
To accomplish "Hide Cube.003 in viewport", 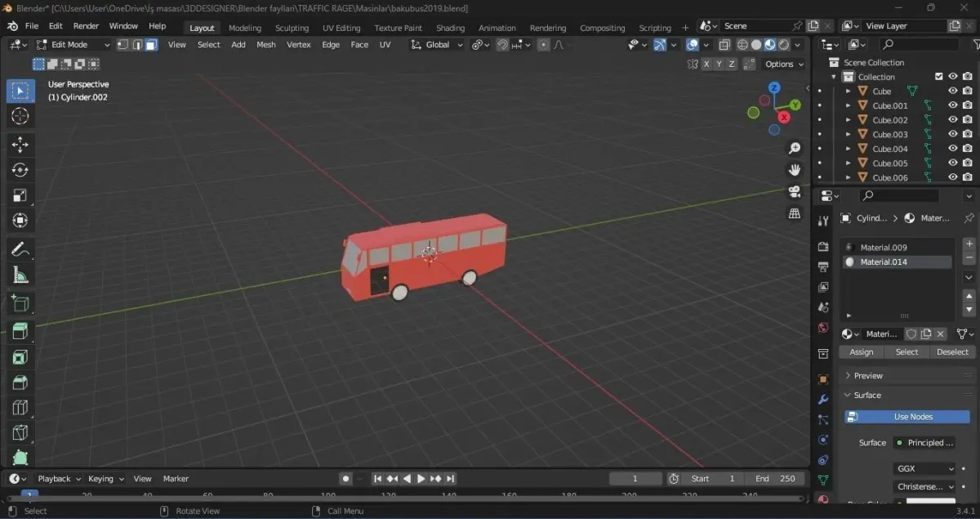I will point(952,134).
